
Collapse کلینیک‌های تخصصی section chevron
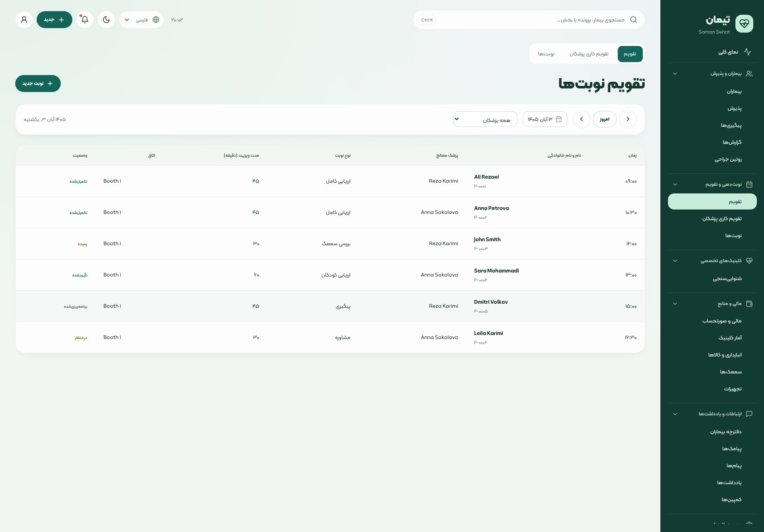pyautogui.click(x=675, y=261)
